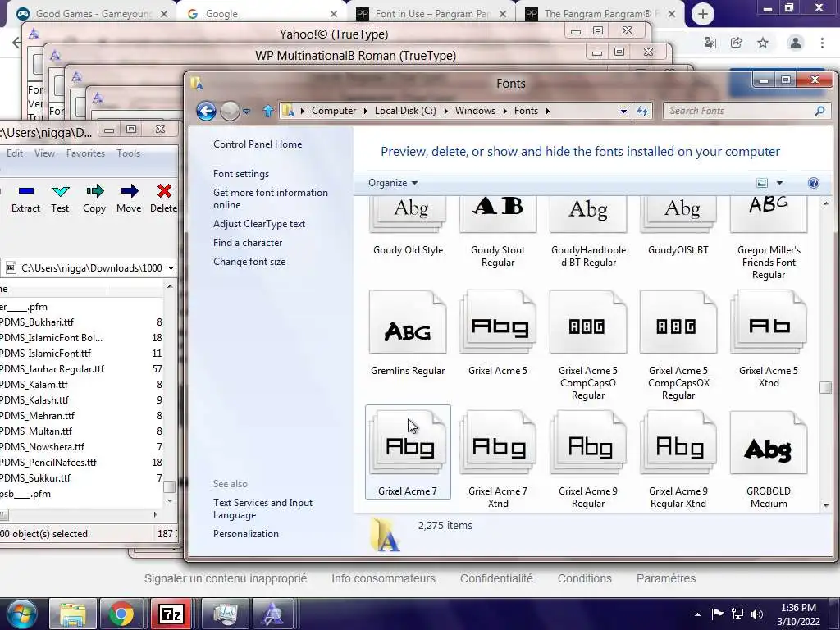Screen dimensions: 840x630
Task: Open the view options dropdown arrow
Action: (779, 183)
